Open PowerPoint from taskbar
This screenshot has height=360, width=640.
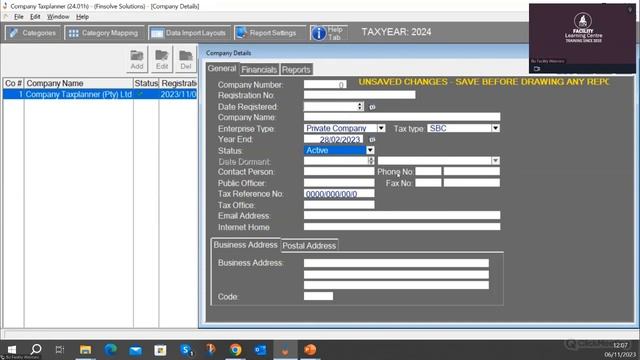click(x=310, y=350)
